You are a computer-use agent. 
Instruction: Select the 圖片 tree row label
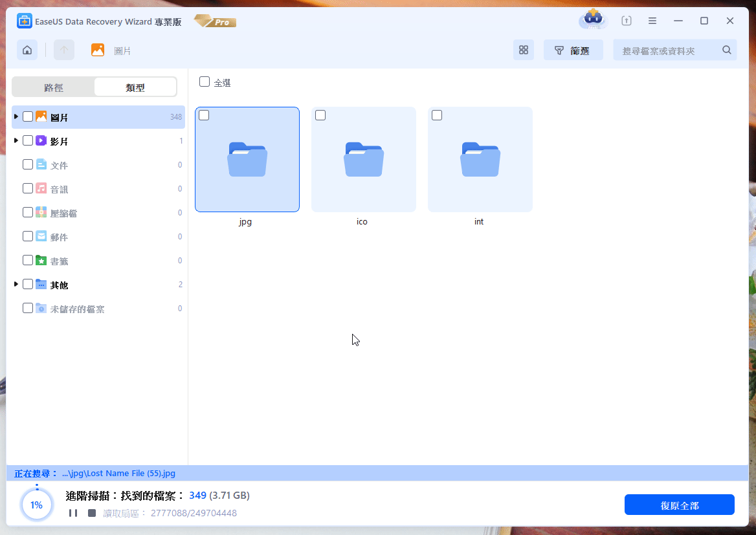59,117
